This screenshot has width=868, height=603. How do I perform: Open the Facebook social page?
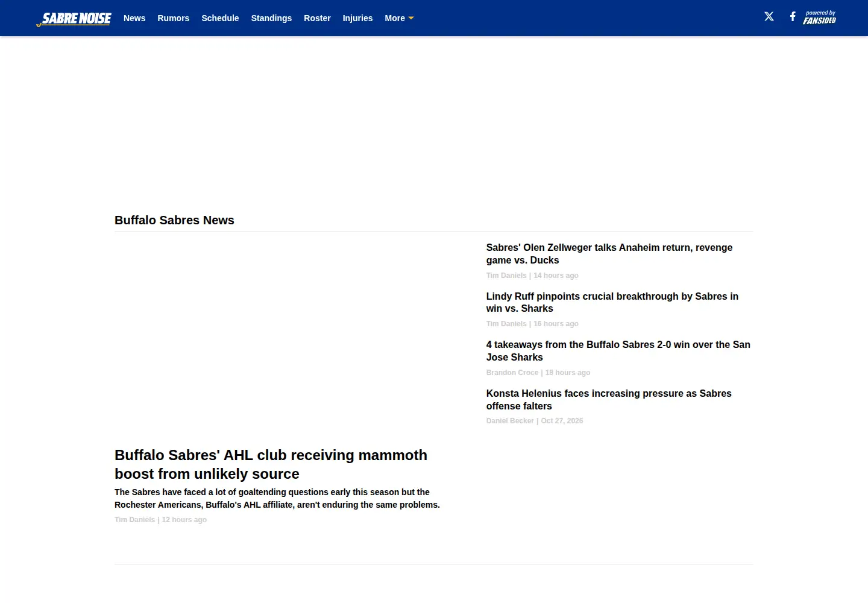[793, 17]
